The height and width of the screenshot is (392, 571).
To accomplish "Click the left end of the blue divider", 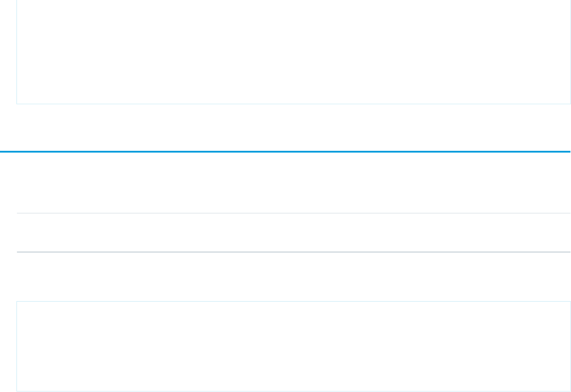I will click(x=2, y=152).
